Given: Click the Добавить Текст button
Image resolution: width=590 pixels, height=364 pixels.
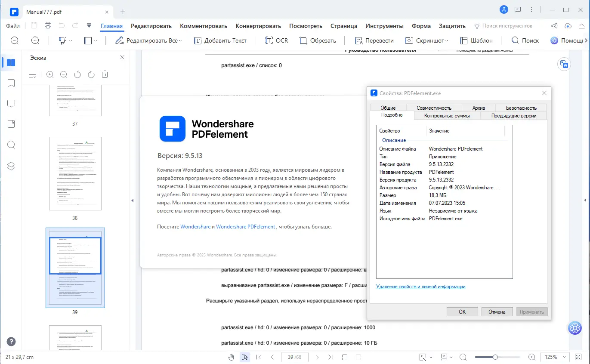Looking at the screenshot, I should (220, 40).
